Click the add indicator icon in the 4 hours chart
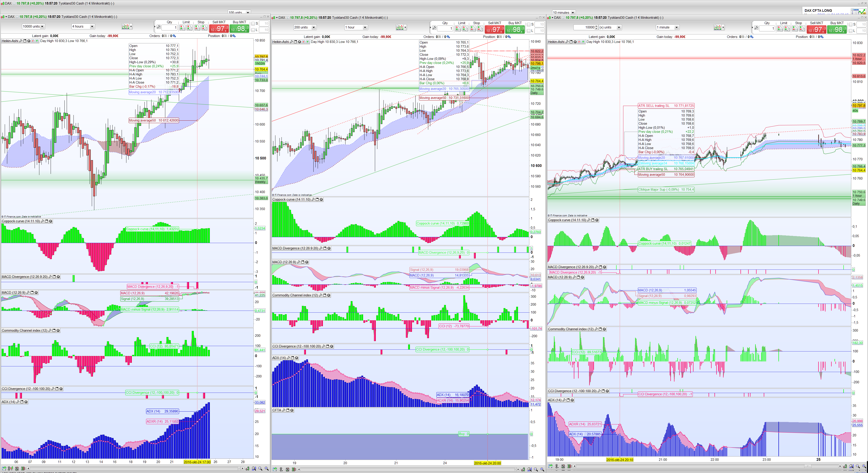 click(x=125, y=26)
